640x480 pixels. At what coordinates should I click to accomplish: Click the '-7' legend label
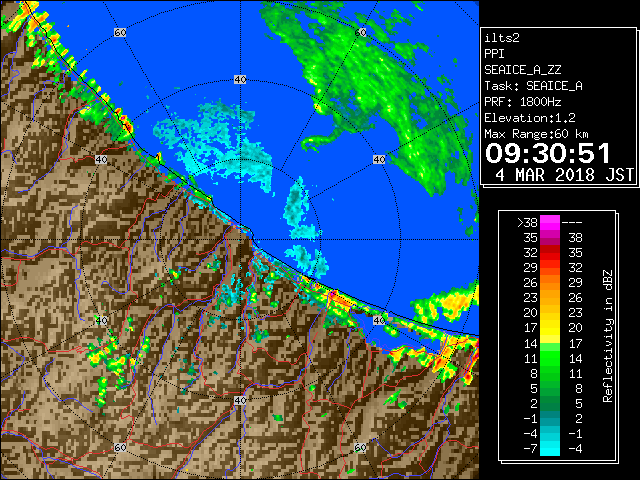point(530,449)
